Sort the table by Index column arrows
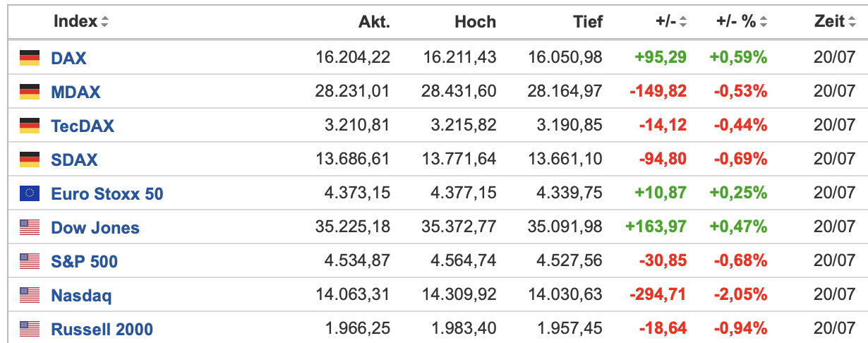 pos(104,22)
